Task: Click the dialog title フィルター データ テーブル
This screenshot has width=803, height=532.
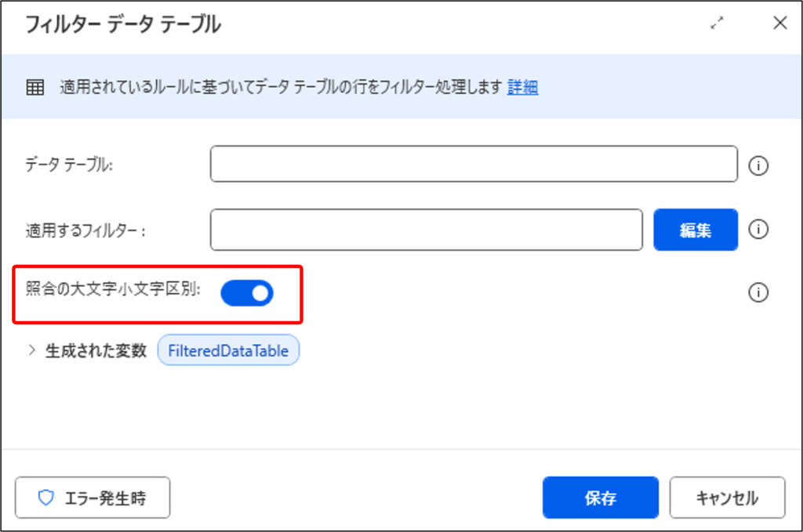Action: (123, 24)
